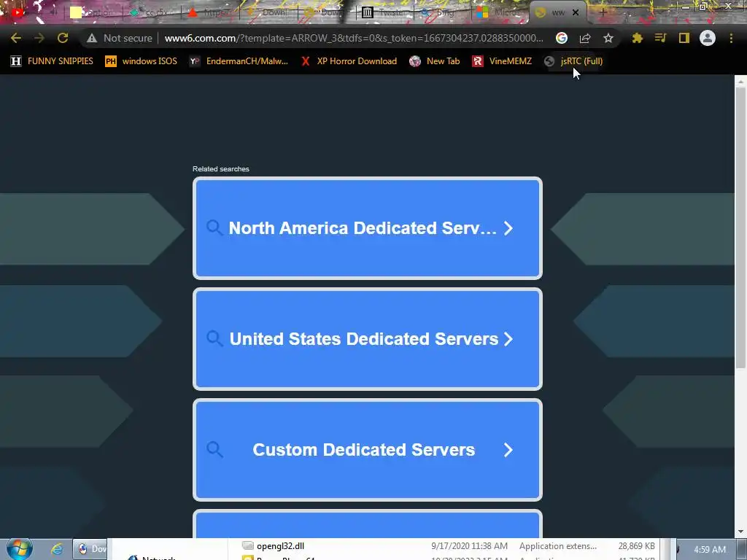Open the FUNNY SNIPPIES bookmark

(x=52, y=61)
